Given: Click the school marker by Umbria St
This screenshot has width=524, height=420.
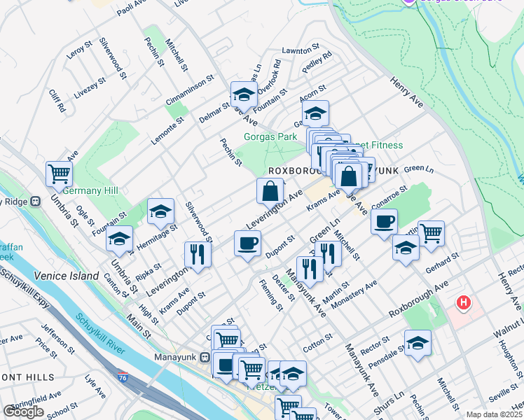Looking at the screenshot, I should [x=119, y=239].
